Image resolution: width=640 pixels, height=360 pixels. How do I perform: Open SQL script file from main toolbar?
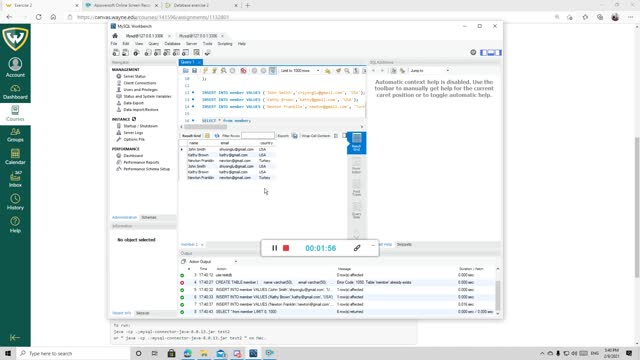click(x=126, y=53)
